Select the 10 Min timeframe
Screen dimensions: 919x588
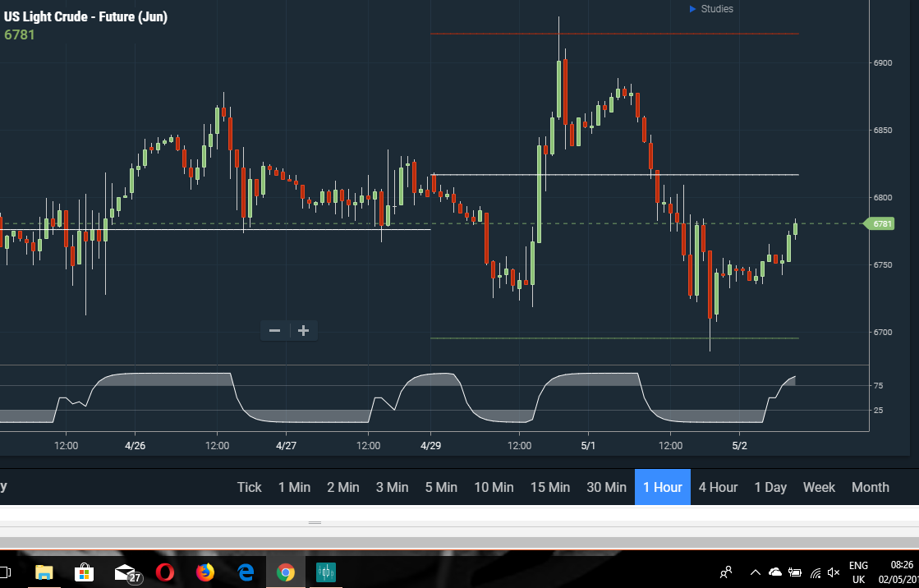[494, 487]
